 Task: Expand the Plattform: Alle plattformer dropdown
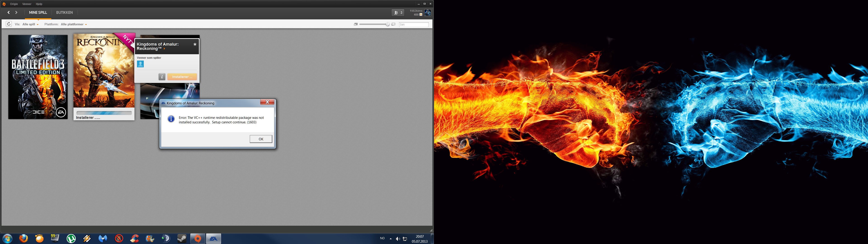pos(74,24)
